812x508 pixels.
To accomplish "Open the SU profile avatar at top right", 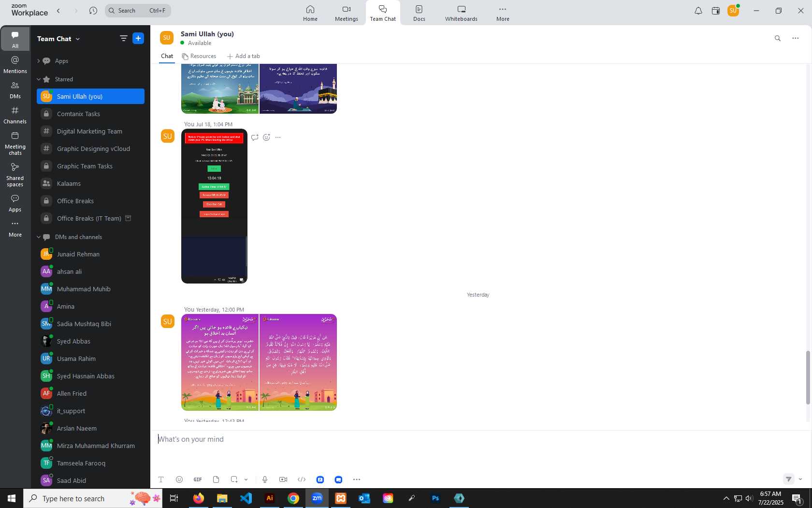I will tap(733, 11).
